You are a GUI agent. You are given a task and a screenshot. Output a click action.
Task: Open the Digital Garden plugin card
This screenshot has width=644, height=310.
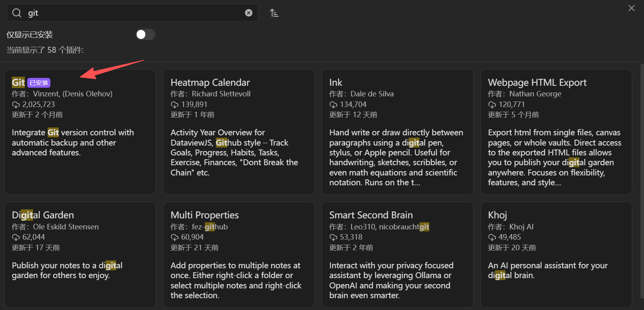pos(43,215)
